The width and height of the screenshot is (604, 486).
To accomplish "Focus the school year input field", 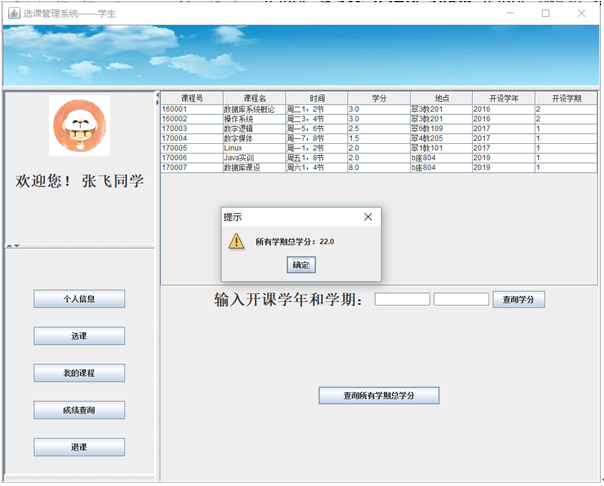I will pyautogui.click(x=402, y=299).
